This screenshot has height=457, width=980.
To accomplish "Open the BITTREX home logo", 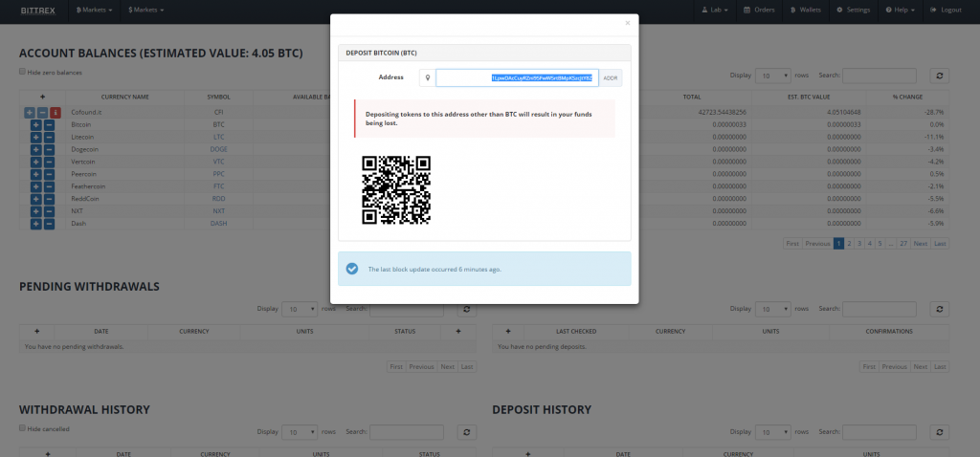I will [37, 10].
